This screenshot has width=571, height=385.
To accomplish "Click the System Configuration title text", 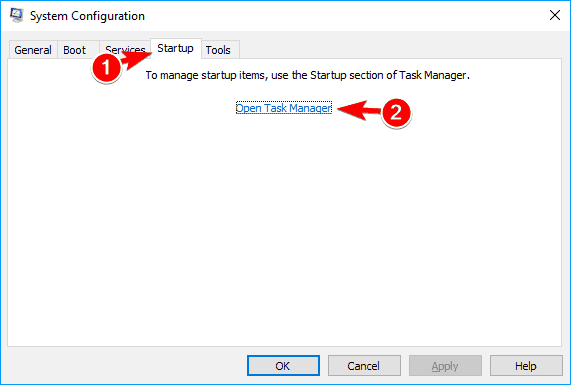I will point(87,16).
